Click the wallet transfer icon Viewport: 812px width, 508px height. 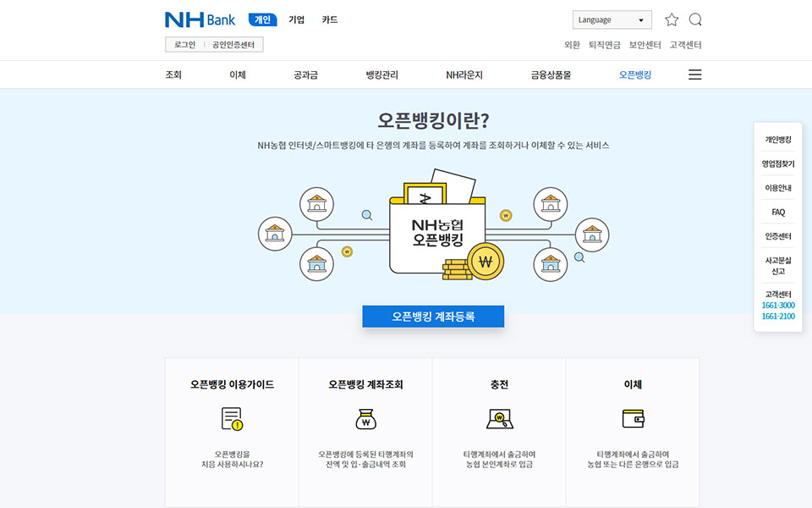[x=633, y=418]
